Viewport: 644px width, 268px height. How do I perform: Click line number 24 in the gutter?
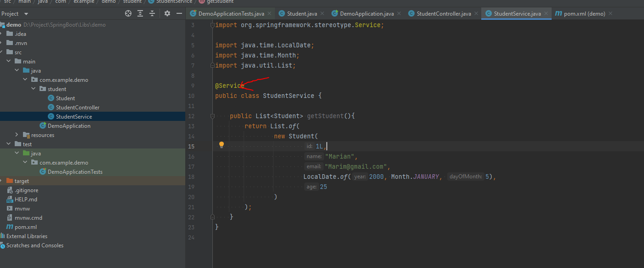pyautogui.click(x=191, y=238)
